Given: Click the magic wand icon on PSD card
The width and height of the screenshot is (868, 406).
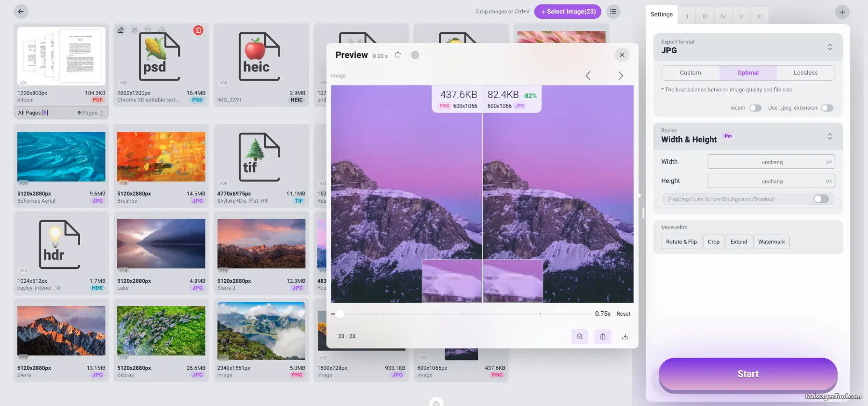Looking at the screenshot, I should tap(135, 30).
